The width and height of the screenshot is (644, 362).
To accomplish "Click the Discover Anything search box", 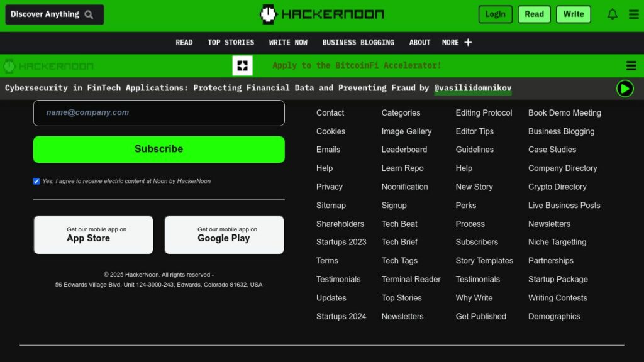I will click(x=54, y=14).
